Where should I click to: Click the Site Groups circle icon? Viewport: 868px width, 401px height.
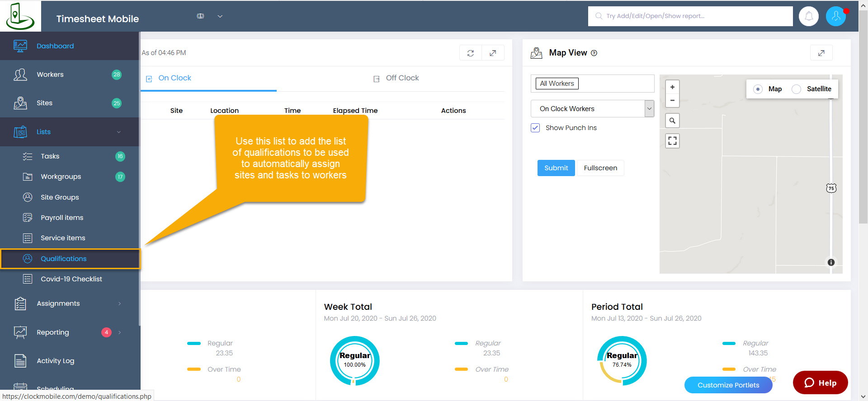pyautogui.click(x=28, y=197)
